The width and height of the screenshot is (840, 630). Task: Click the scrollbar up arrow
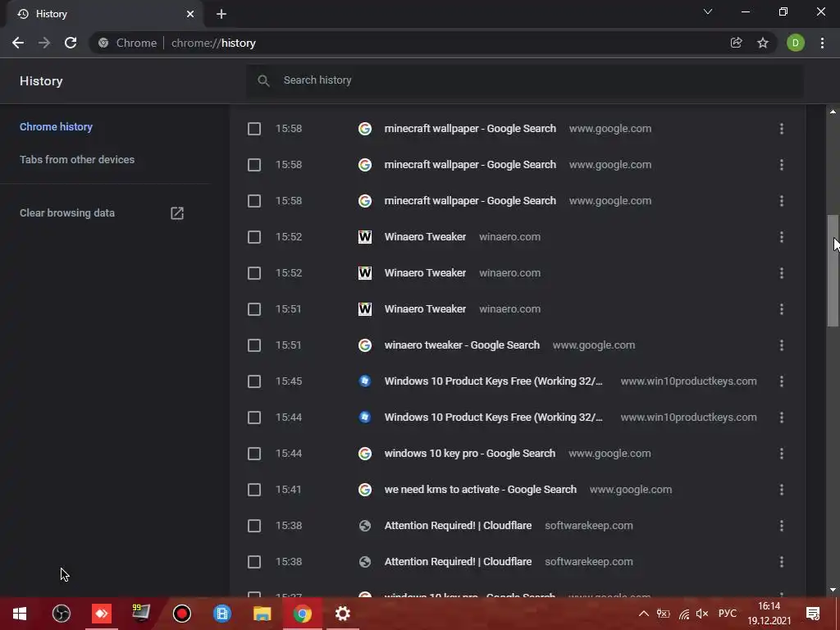point(833,112)
